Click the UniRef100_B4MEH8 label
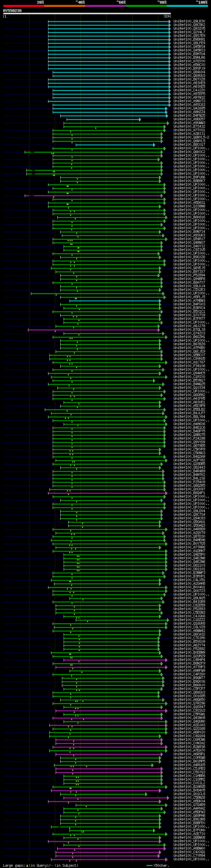This screenshot has height=868, width=211. click(x=189, y=540)
